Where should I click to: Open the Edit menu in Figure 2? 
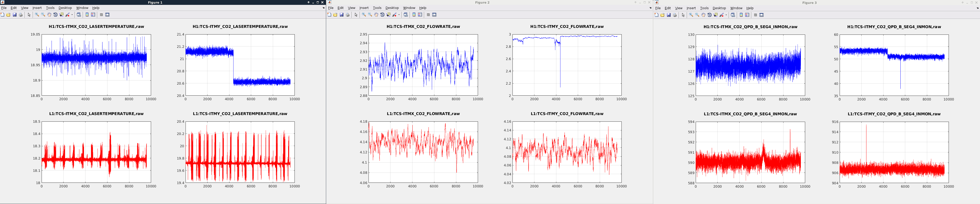tap(340, 8)
